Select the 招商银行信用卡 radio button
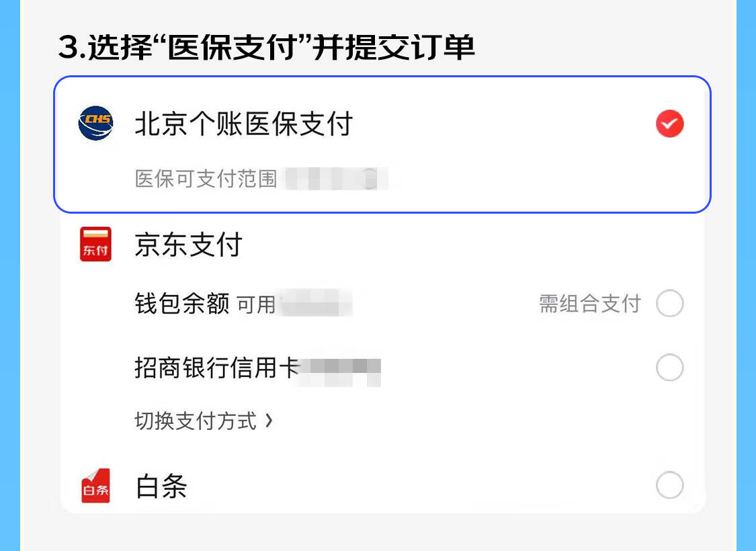Viewport: 756px width, 551px height. (670, 368)
